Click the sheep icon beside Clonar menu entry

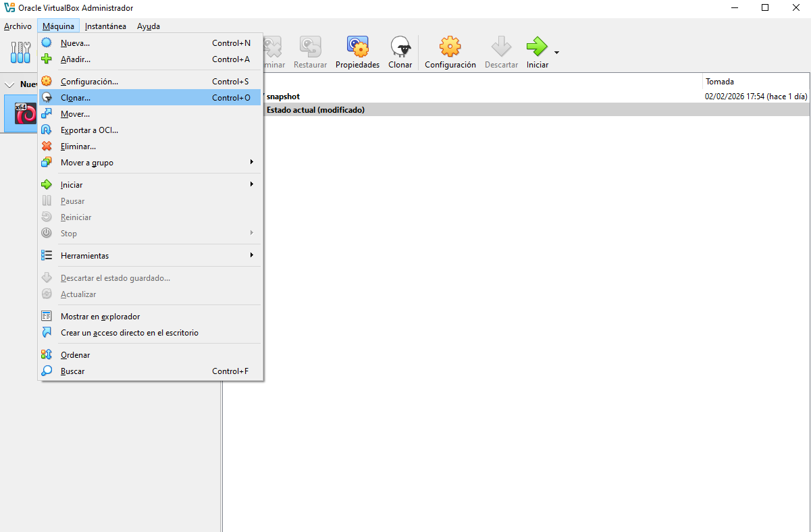[47, 97]
